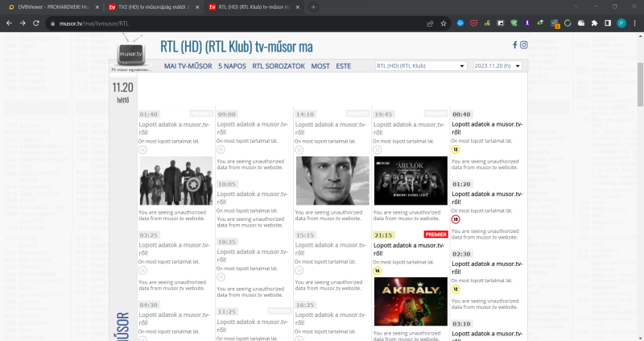Click the 03:25 time label

click(148, 235)
